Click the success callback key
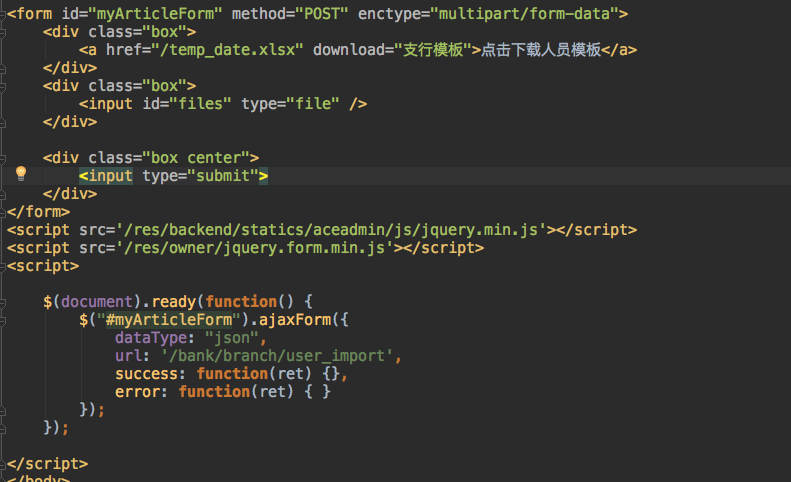 [146, 373]
